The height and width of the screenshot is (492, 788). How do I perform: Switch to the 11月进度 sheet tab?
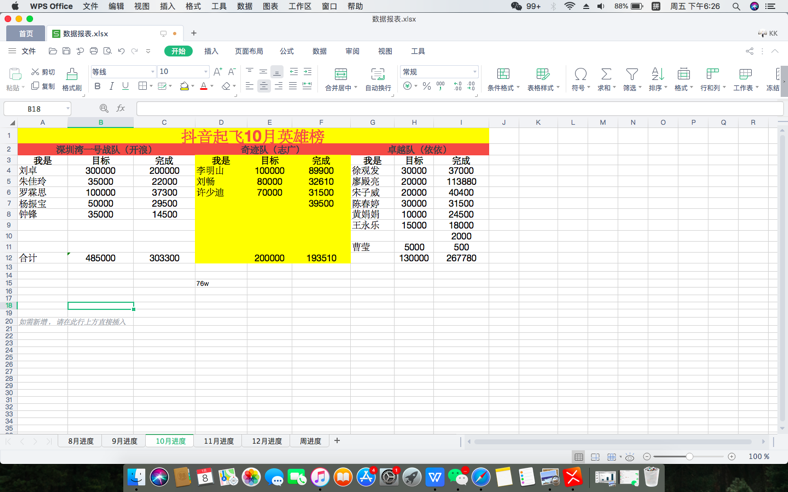(219, 441)
